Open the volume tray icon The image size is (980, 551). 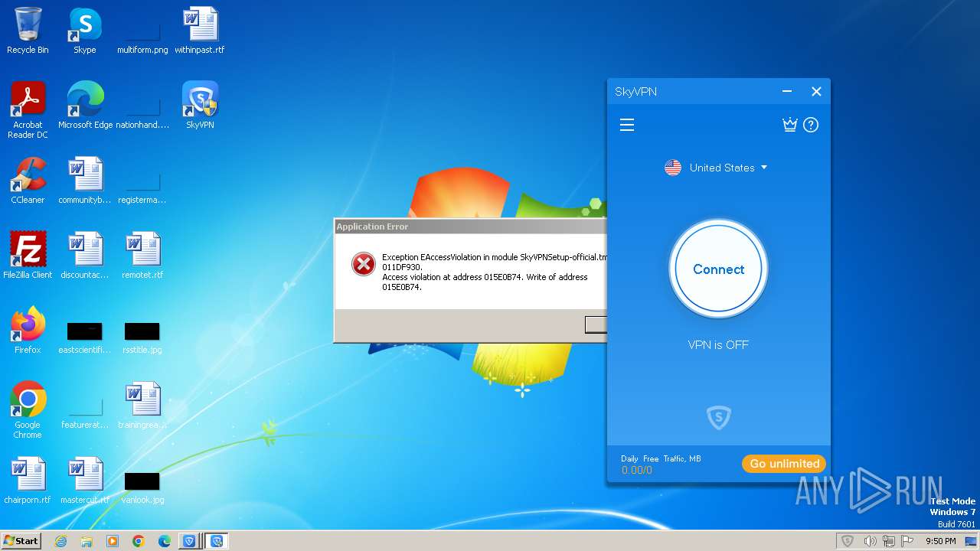click(x=870, y=541)
